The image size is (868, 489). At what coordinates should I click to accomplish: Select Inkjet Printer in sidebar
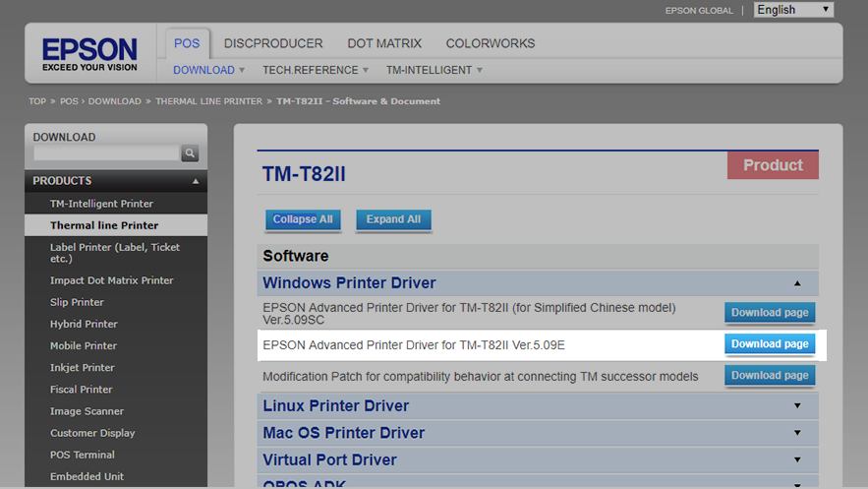pyautogui.click(x=82, y=368)
